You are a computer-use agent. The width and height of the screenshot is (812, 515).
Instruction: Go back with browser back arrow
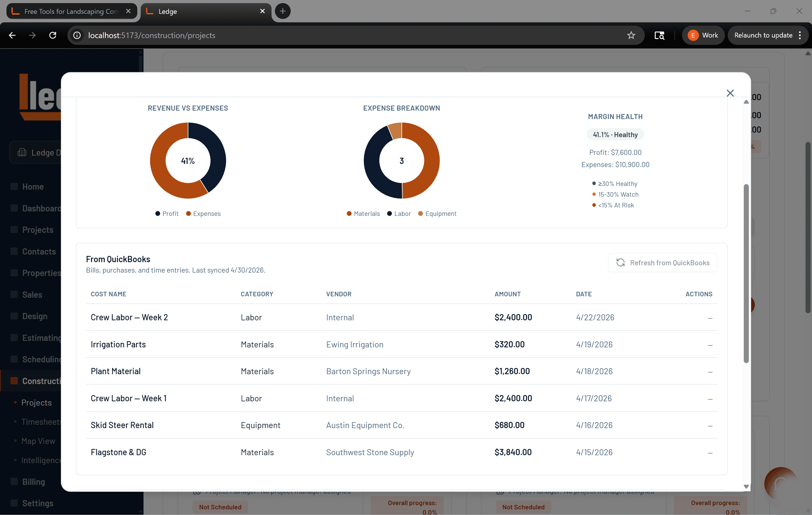[x=12, y=35]
